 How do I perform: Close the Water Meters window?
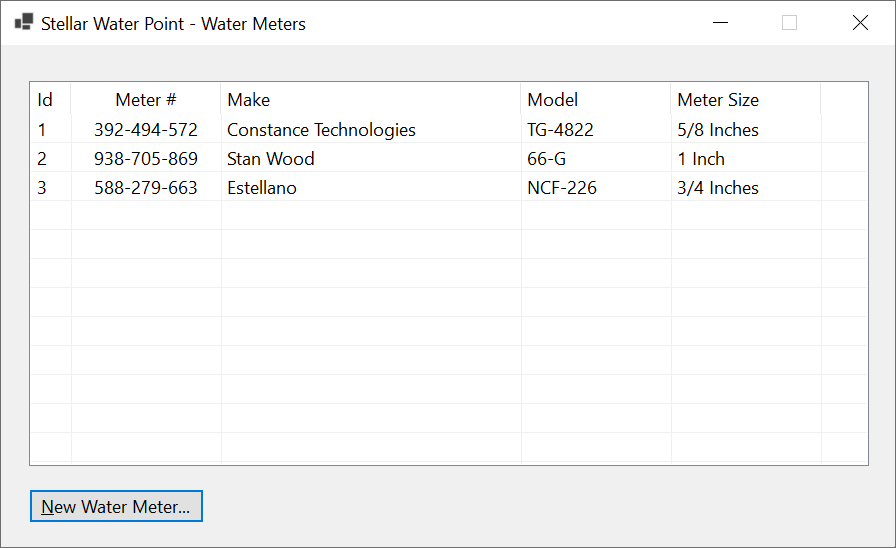(x=860, y=23)
